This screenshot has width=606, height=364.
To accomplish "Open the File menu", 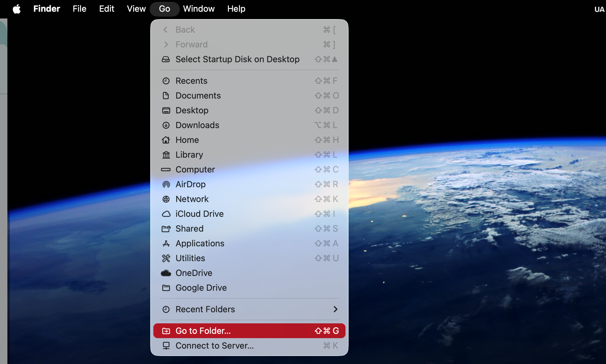I will (79, 9).
